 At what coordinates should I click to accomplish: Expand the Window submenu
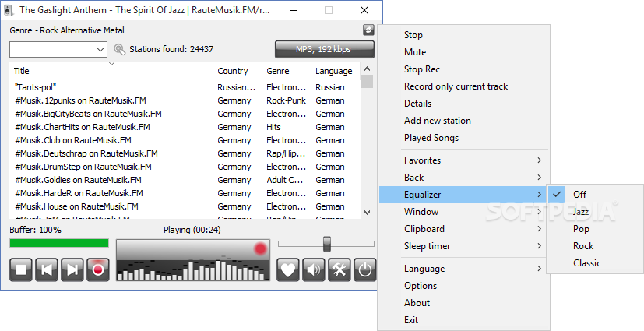pos(463,212)
